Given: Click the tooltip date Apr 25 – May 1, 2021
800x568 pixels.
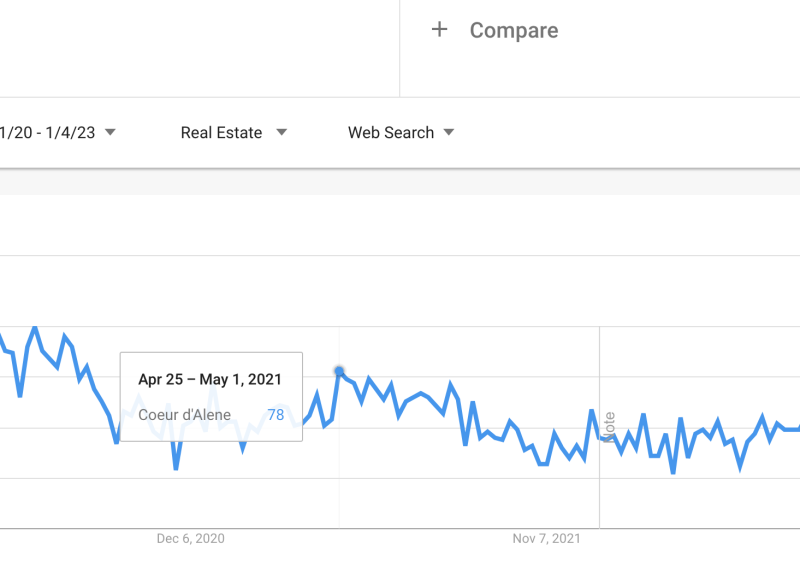Looking at the screenshot, I should [x=210, y=379].
